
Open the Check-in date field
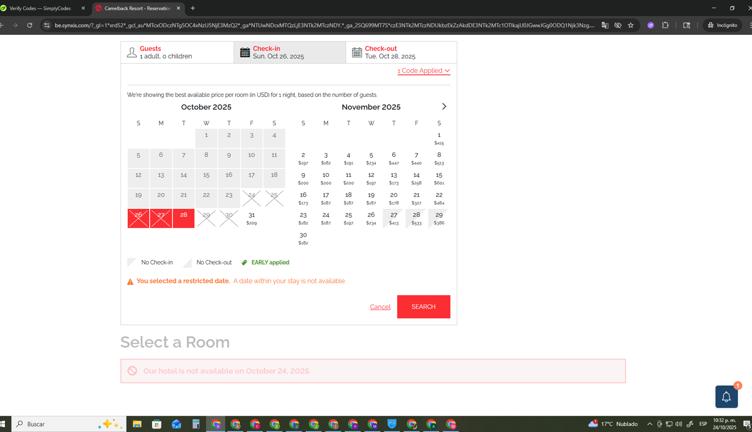click(290, 52)
